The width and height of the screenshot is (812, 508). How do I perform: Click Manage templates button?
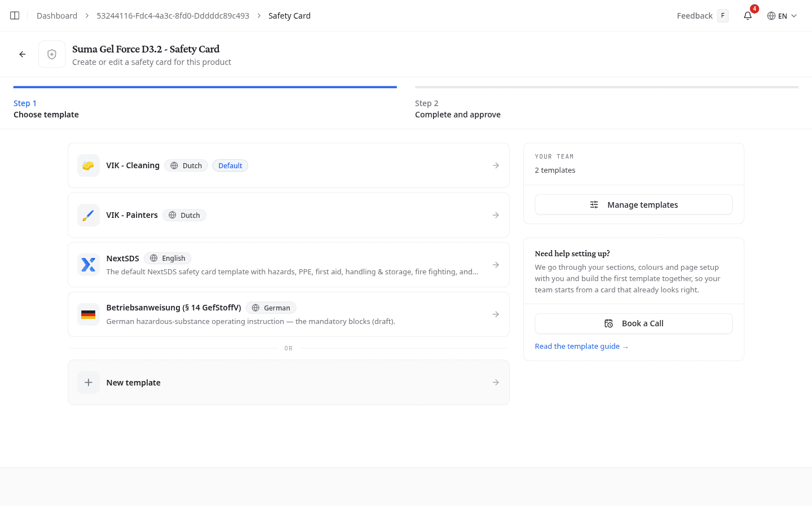point(634,205)
